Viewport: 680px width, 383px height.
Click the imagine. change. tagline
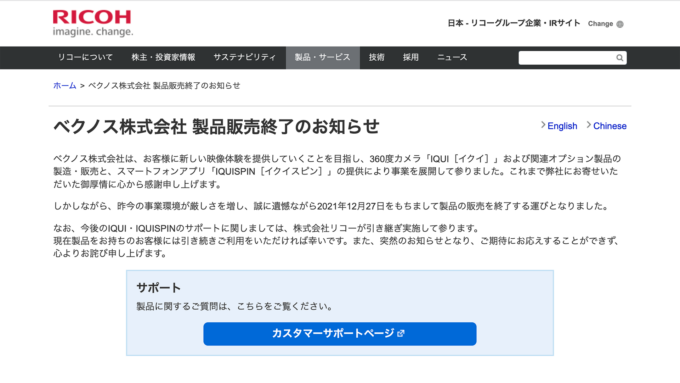93,32
